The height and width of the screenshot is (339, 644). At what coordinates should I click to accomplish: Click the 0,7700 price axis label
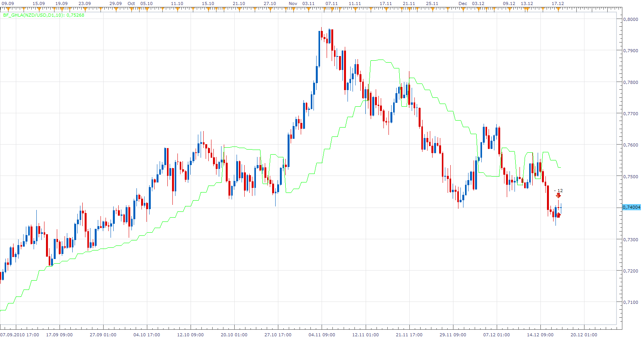tap(630, 114)
